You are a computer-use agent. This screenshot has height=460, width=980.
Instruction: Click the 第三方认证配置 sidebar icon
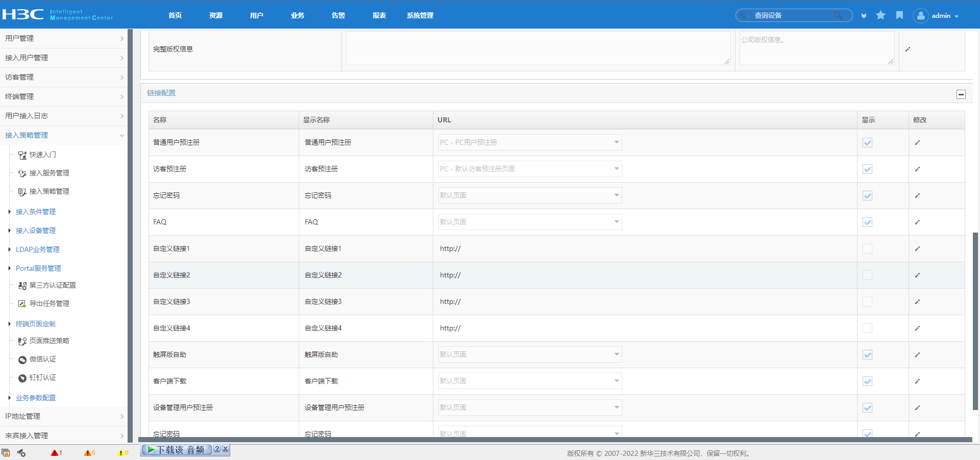[22, 286]
